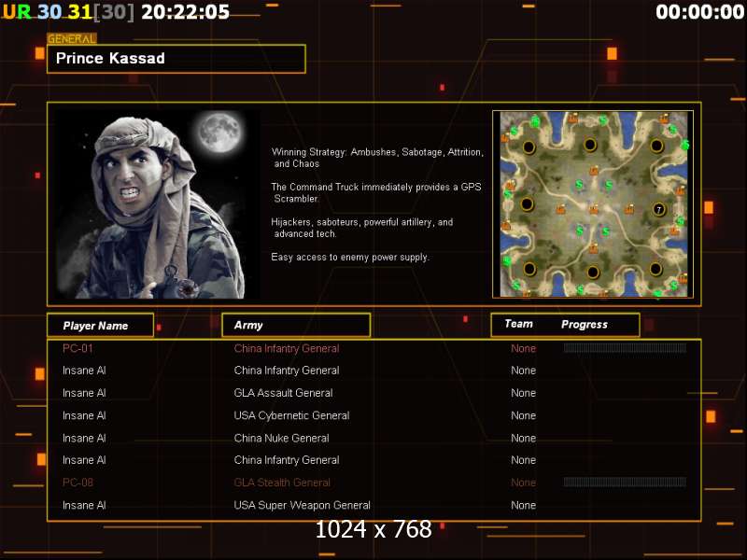Select the left-middle start position circle on minimap

pyautogui.click(x=527, y=204)
